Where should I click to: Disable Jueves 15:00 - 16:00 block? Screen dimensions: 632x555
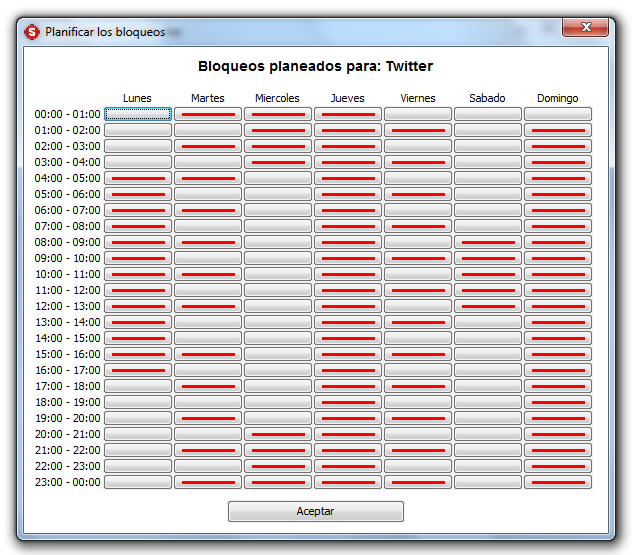click(348, 354)
